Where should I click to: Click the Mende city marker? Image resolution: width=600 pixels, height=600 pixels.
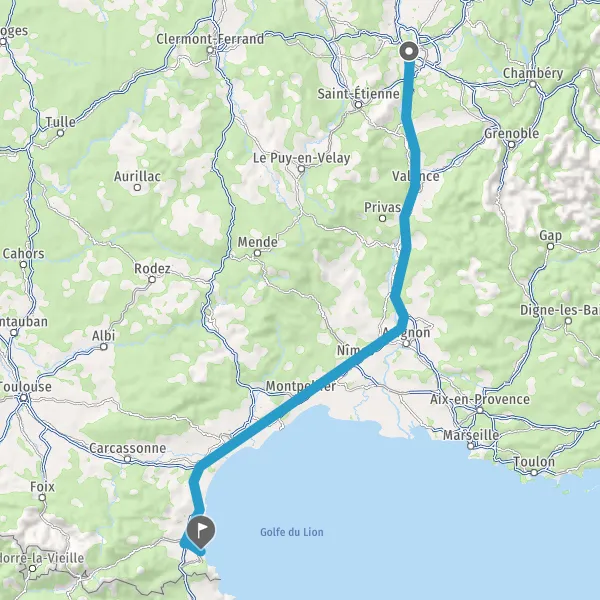tap(258, 253)
